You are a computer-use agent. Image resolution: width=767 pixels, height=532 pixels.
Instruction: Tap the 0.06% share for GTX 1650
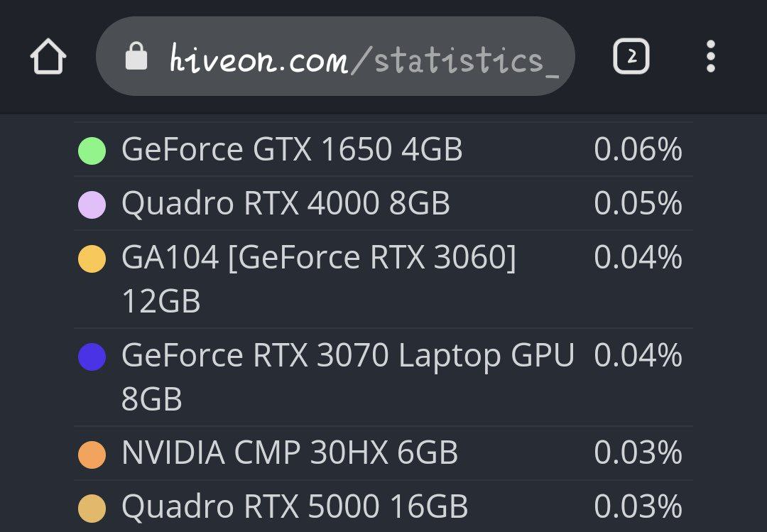pyautogui.click(x=638, y=150)
